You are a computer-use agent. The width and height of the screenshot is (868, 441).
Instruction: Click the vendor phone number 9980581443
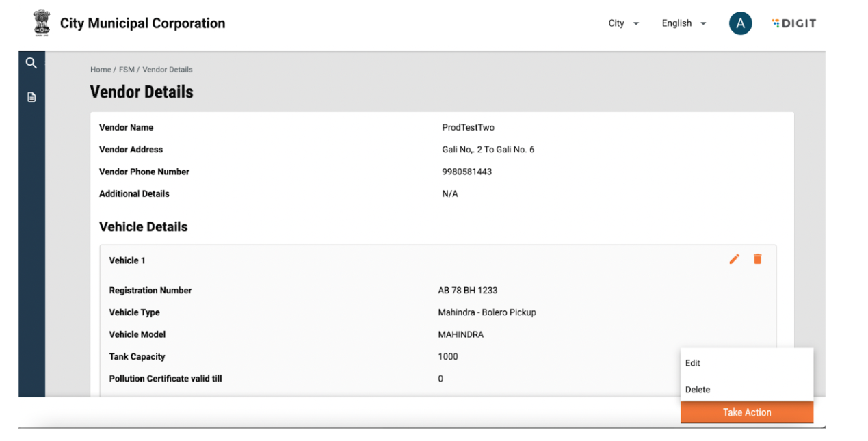tap(466, 172)
